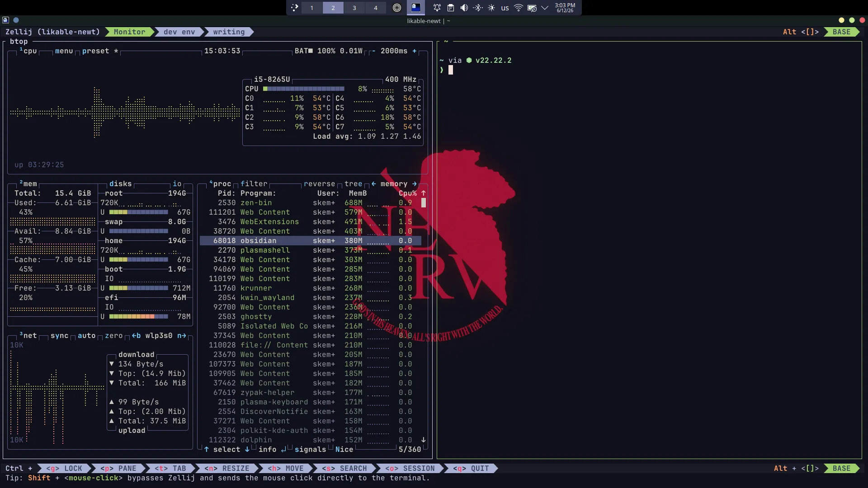
Task: Toggle the net box label
Action: [x=28, y=336]
